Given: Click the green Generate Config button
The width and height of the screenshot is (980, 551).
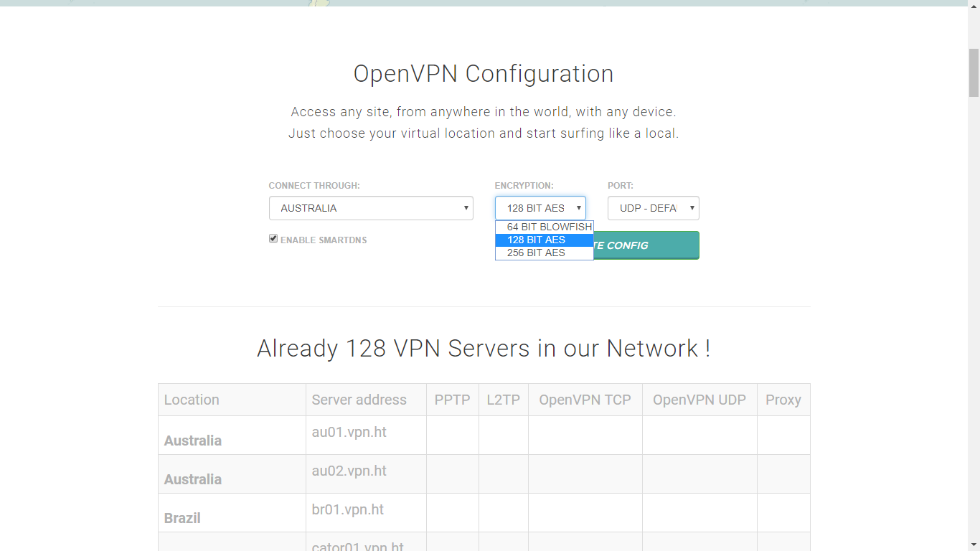Looking at the screenshot, I should point(646,245).
